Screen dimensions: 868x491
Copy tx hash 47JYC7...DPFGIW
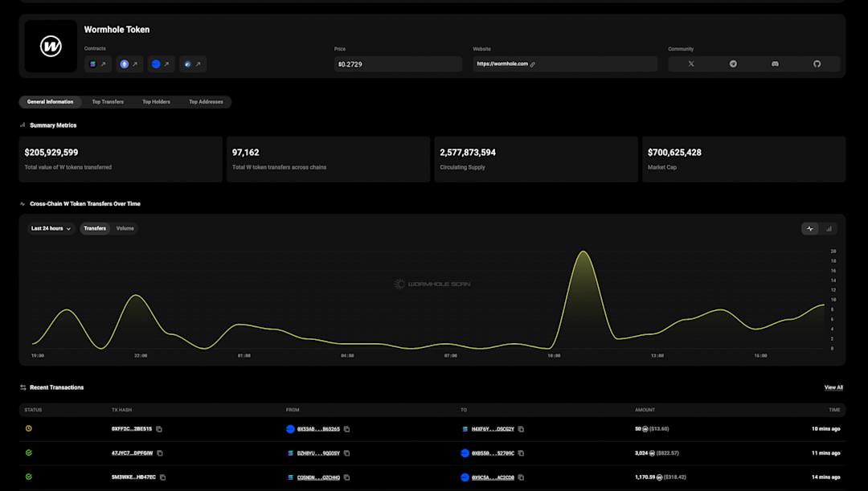pyautogui.click(x=160, y=453)
